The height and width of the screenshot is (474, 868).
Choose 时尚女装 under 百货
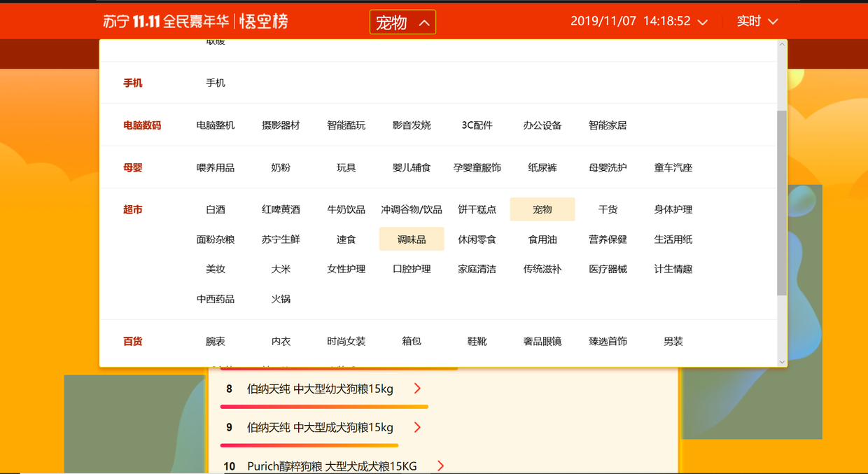[346, 342]
